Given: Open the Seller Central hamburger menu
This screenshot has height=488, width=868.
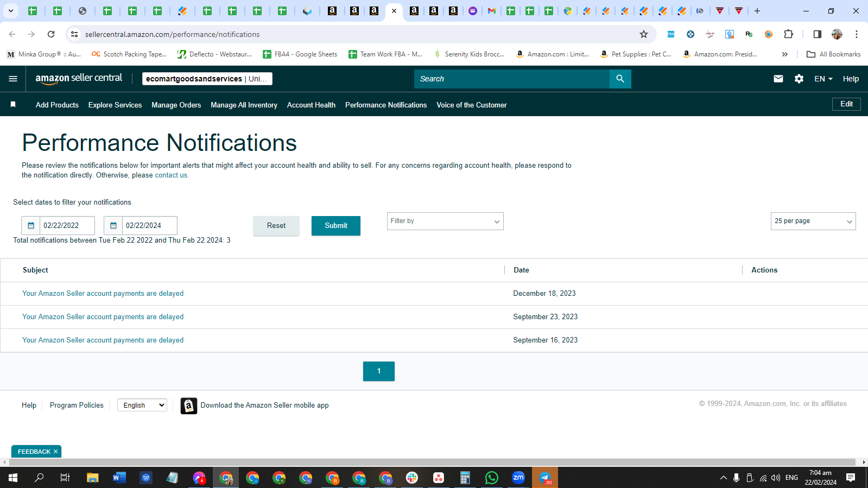Looking at the screenshot, I should (x=13, y=79).
